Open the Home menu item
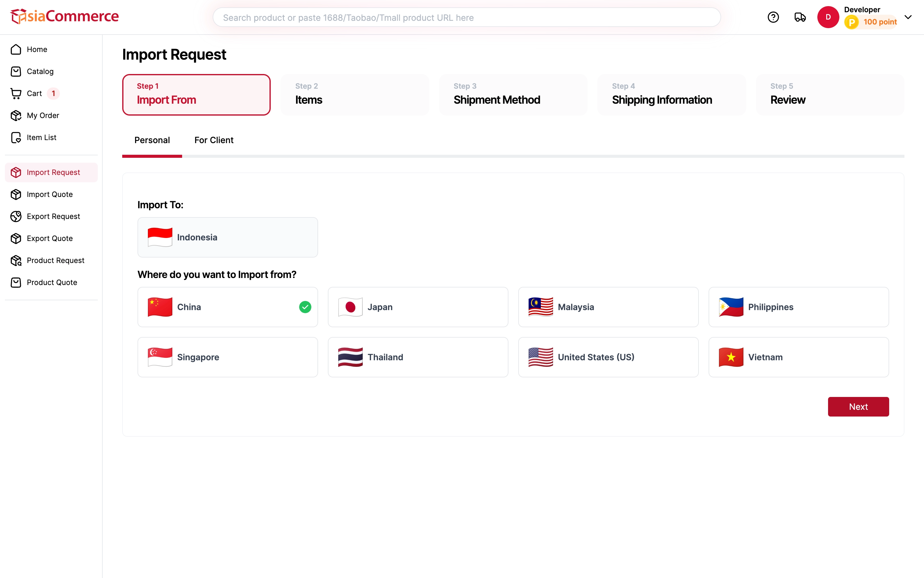The width and height of the screenshot is (924, 578). click(51, 49)
